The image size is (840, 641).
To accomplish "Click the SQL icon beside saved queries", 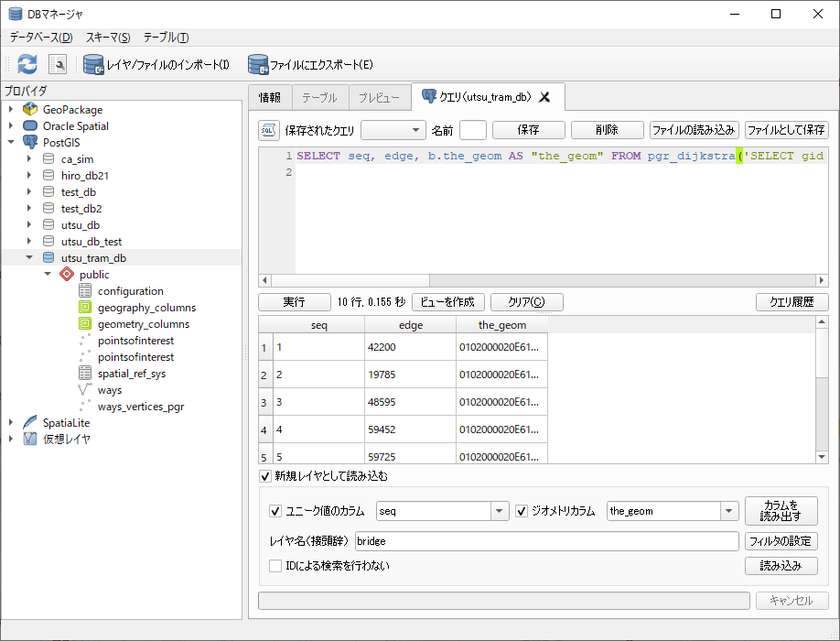I will 269,130.
